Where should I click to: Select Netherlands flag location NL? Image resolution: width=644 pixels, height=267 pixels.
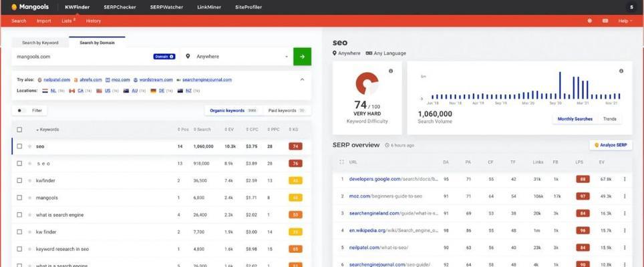(53, 91)
